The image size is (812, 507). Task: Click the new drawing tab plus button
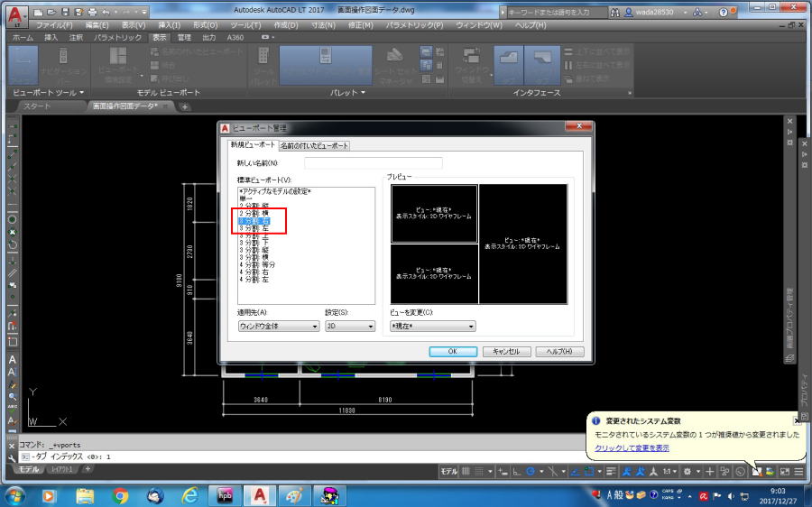pos(185,106)
